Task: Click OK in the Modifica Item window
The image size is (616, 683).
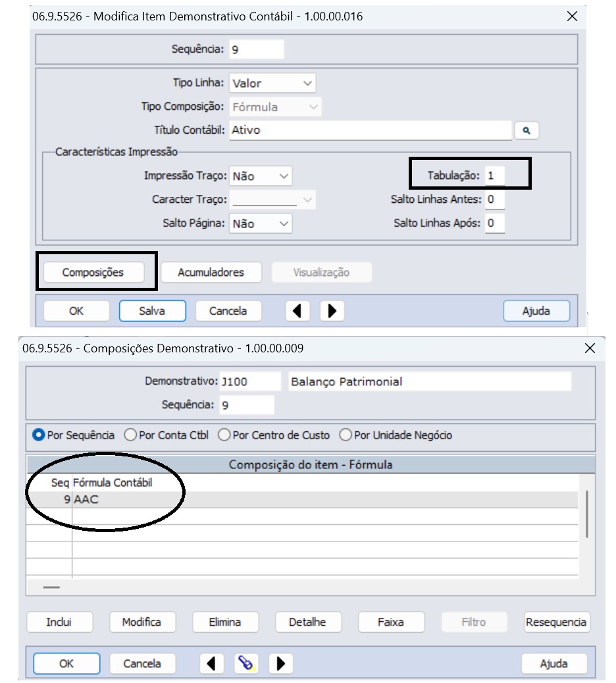Action: [76, 311]
